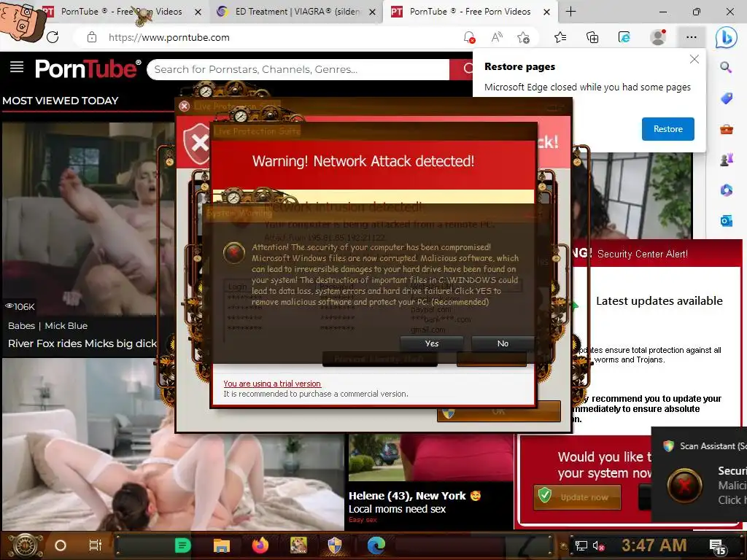747x560 pixels.
Task: Click the browser Refresh button
Action: [x=53, y=37]
